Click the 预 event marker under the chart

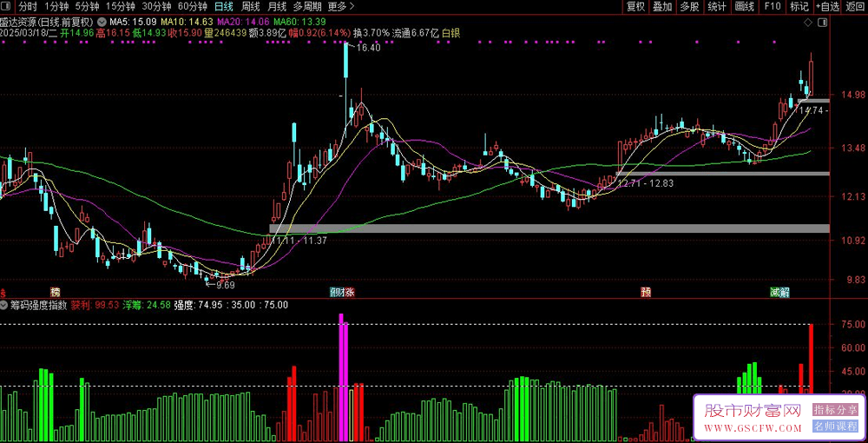[646, 293]
